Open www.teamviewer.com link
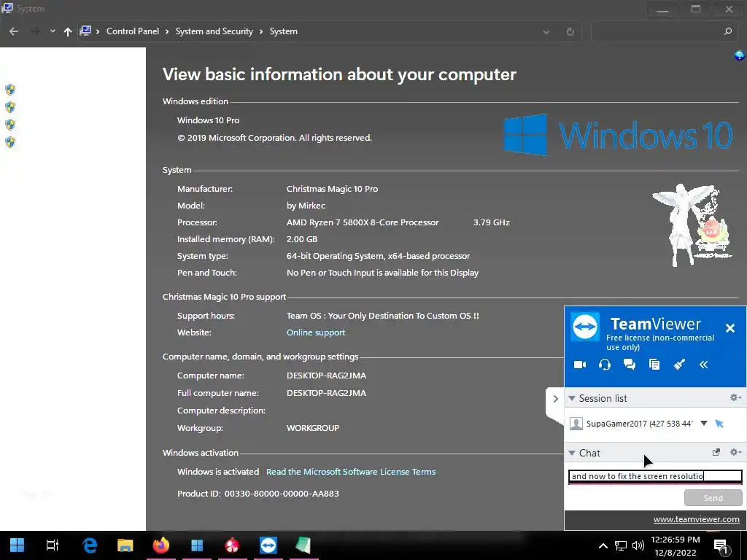Screen dimensions: 747x560 [696, 519]
